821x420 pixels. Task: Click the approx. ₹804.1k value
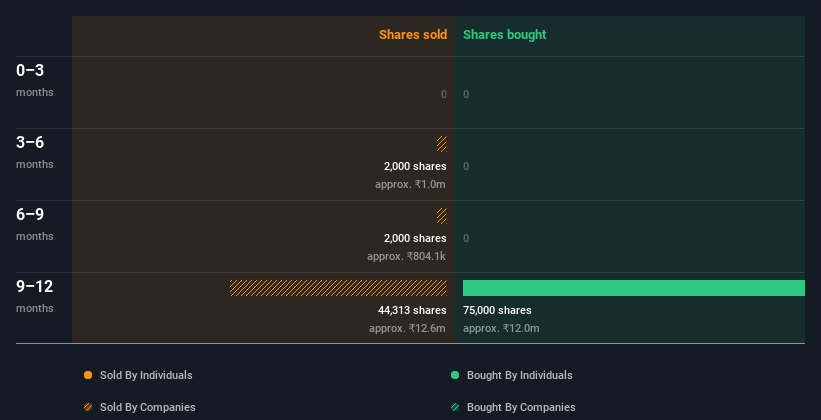pyautogui.click(x=407, y=257)
